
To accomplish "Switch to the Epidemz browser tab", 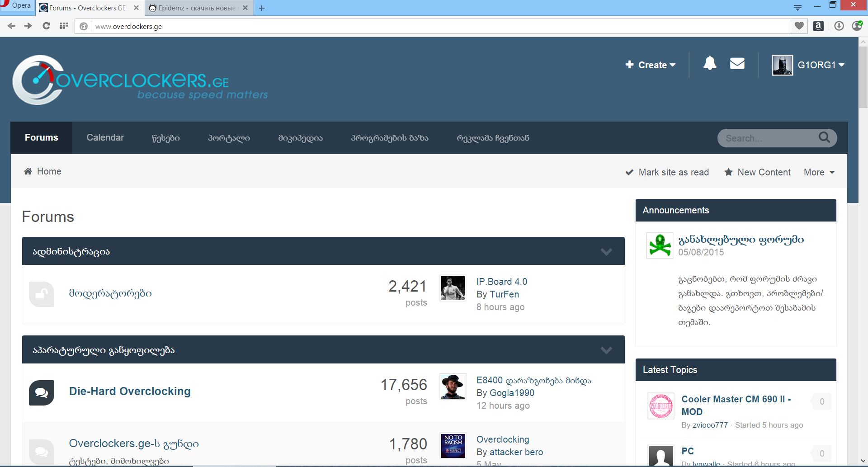I will coord(197,8).
